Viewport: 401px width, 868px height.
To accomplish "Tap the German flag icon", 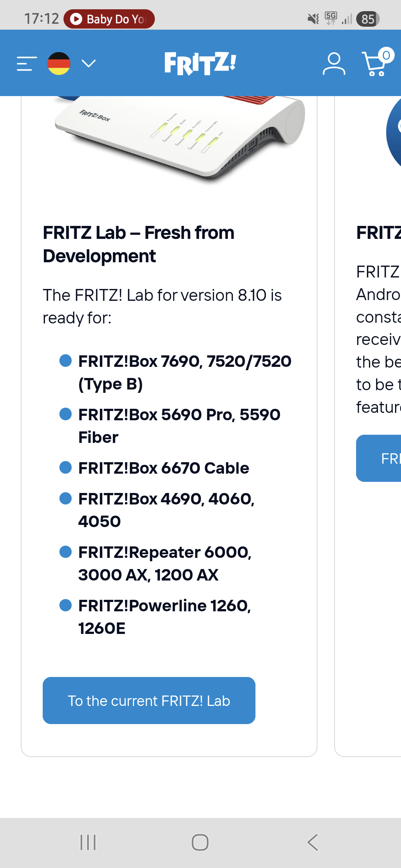I will coord(59,63).
